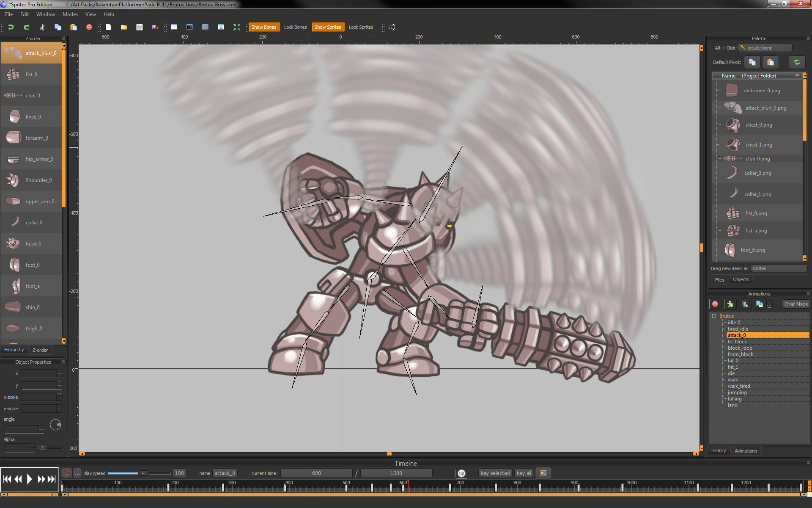Switch to the Hierarchy tab

[x=14, y=349]
